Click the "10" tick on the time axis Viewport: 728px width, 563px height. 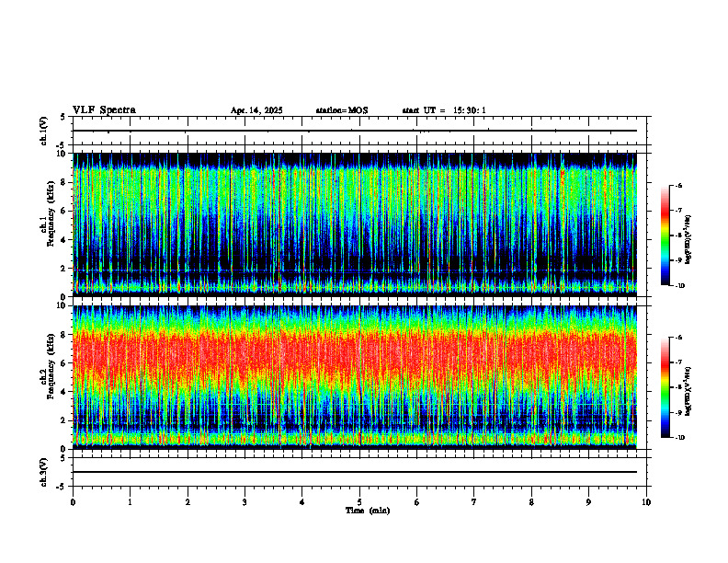(x=646, y=502)
